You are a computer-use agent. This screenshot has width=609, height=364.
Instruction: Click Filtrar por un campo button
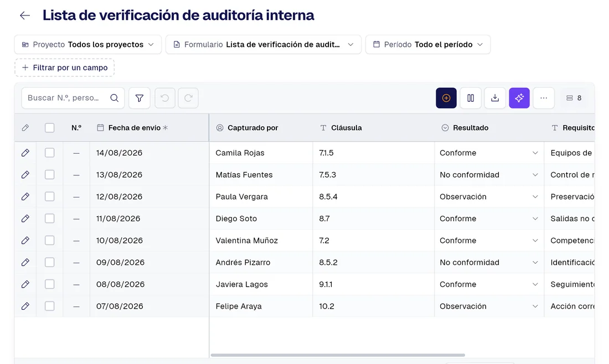(64, 67)
